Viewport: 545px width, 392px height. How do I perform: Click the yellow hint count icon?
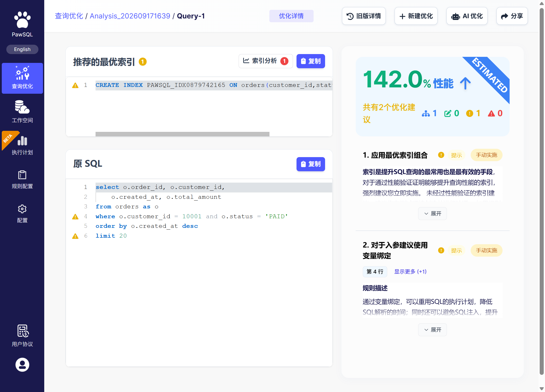469,113
